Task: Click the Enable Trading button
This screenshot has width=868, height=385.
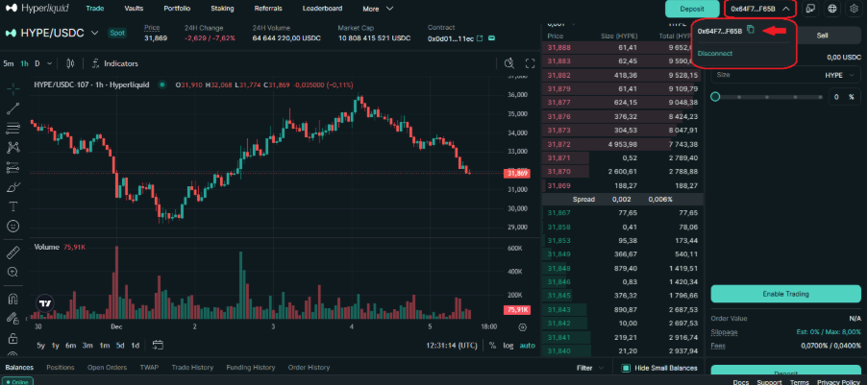Action: coord(785,294)
